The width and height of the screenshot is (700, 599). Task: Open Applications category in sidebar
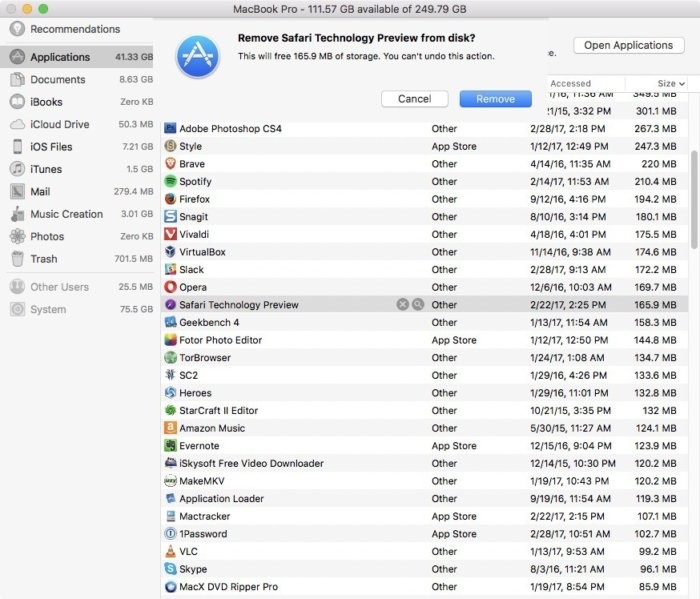tap(60, 57)
